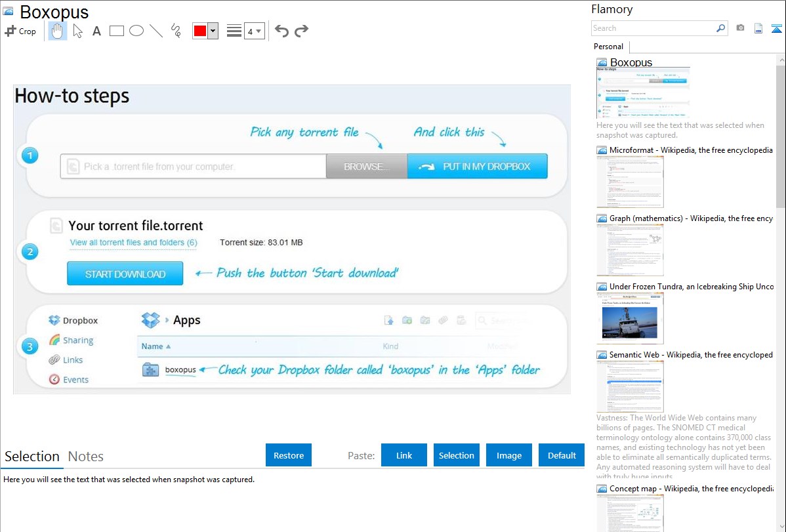Click the camera capture icon
Viewport: 786px width, 532px height.
point(740,28)
